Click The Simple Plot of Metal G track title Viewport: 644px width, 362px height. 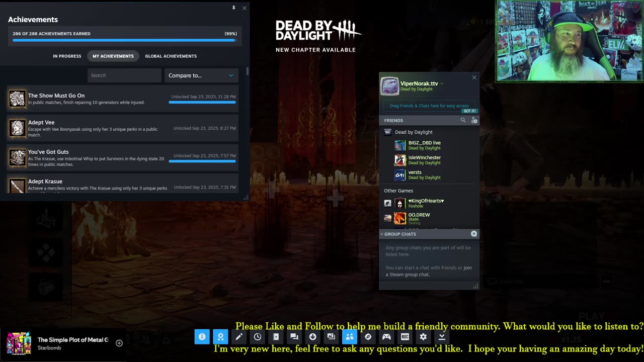click(73, 340)
